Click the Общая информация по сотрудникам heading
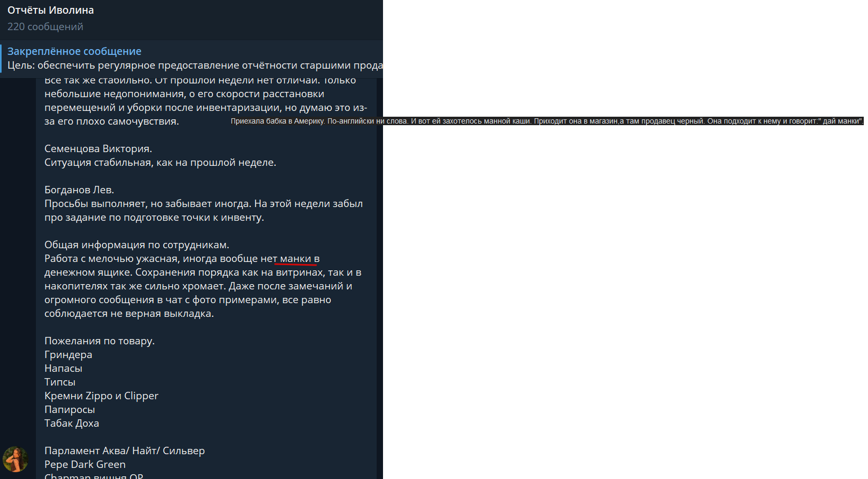Viewport: 868px width, 479px height. click(137, 245)
